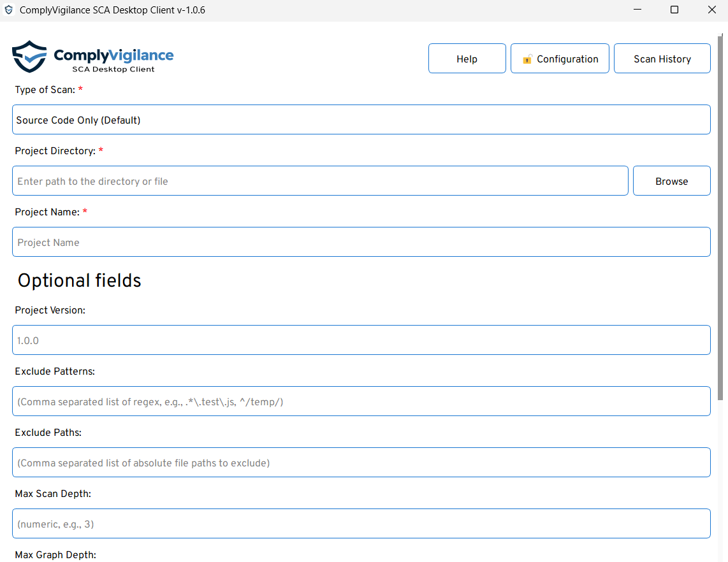728x562 pixels.
Task: Click into the Project Name field
Action: 361,242
